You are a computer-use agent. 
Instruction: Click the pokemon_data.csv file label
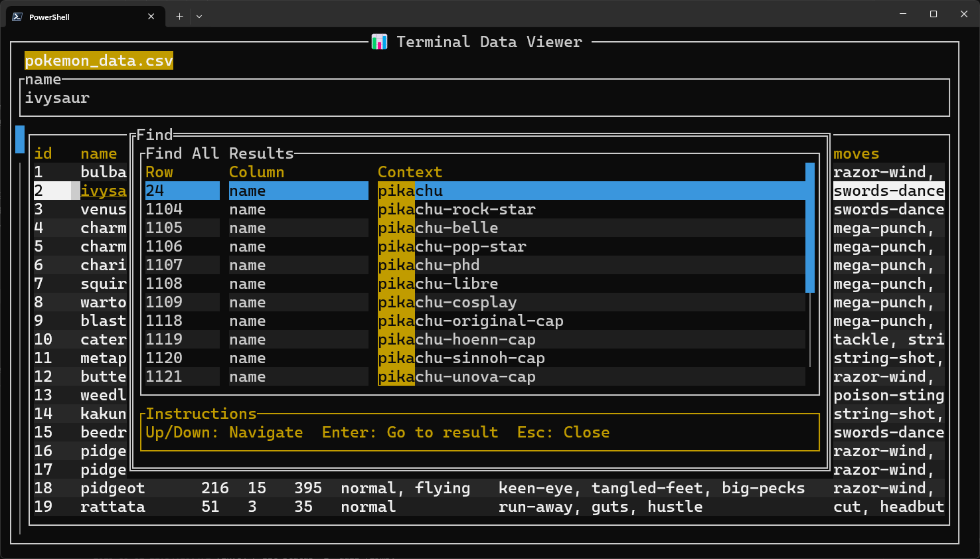[x=99, y=60]
